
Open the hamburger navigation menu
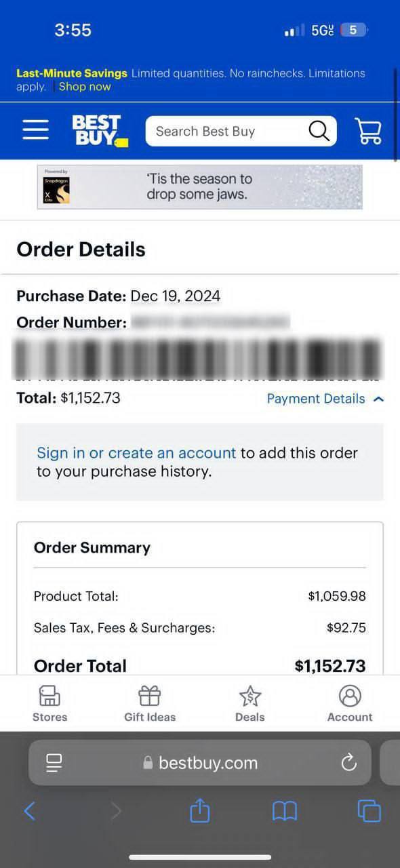pos(35,130)
